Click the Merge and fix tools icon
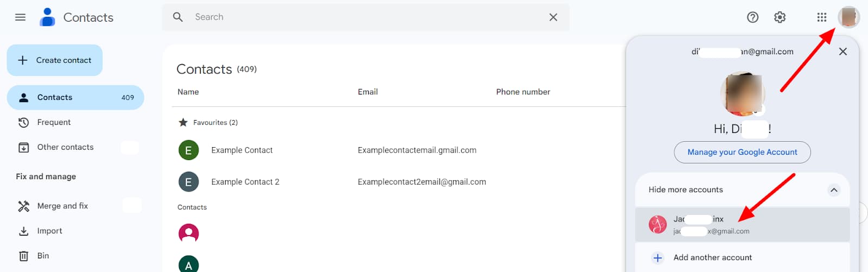Screen dimensions: 868x272 (x=23, y=206)
